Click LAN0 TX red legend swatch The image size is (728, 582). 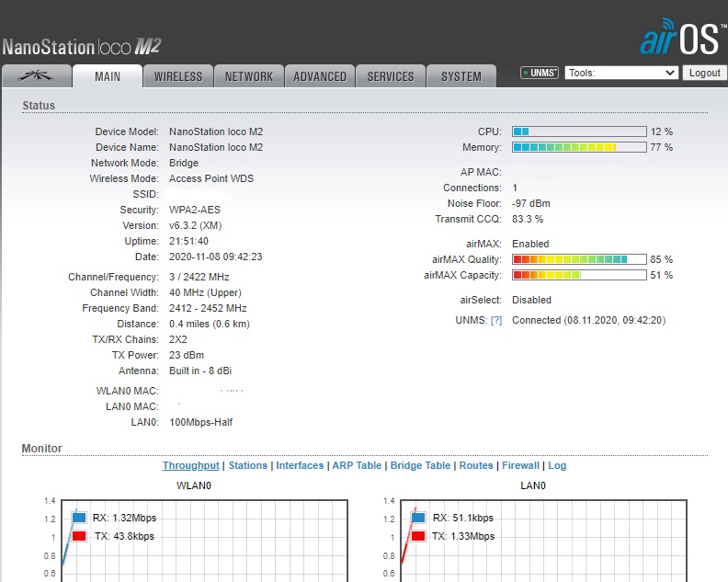tap(418, 536)
